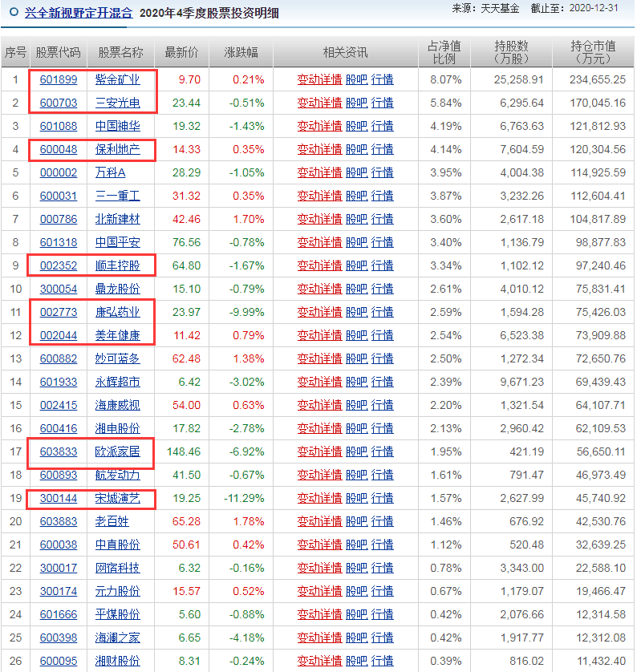Screen dimensions: 637x672
Task: Open 行情 for 康弘药业 row
Action: pos(383,312)
